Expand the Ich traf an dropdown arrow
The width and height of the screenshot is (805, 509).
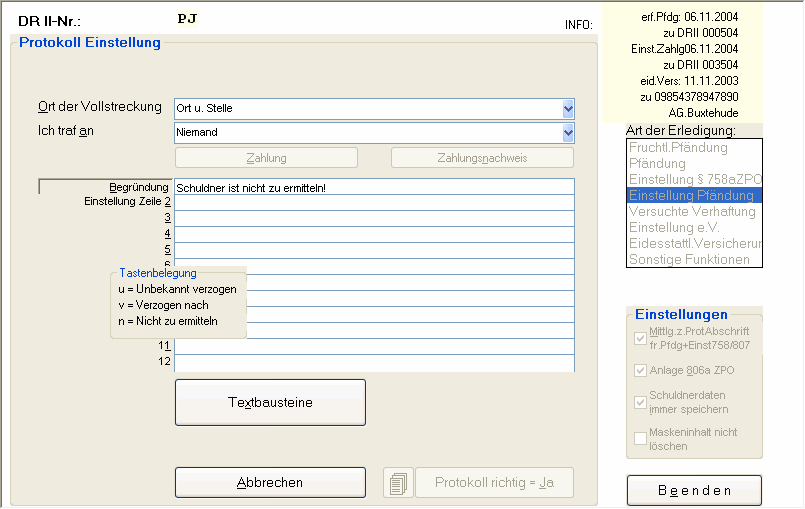(568, 132)
